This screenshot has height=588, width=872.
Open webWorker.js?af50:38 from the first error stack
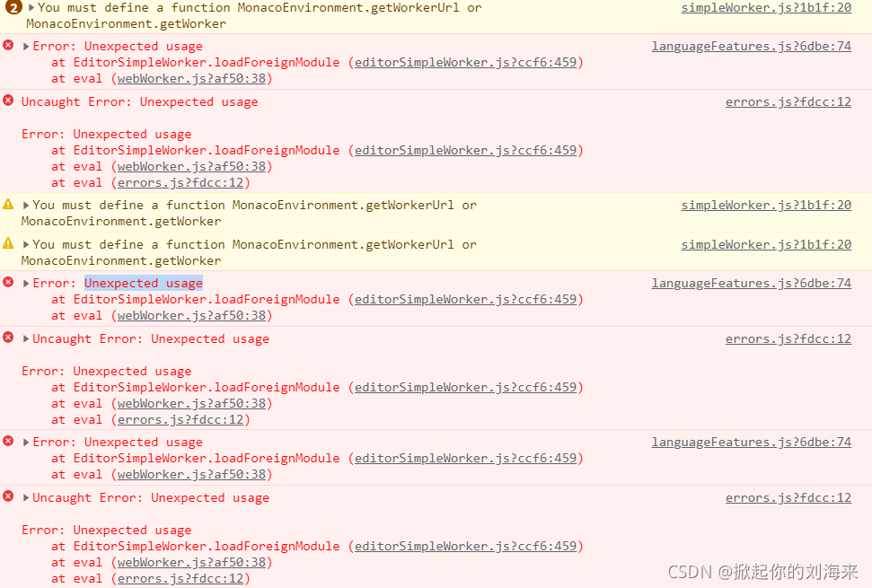[194, 78]
